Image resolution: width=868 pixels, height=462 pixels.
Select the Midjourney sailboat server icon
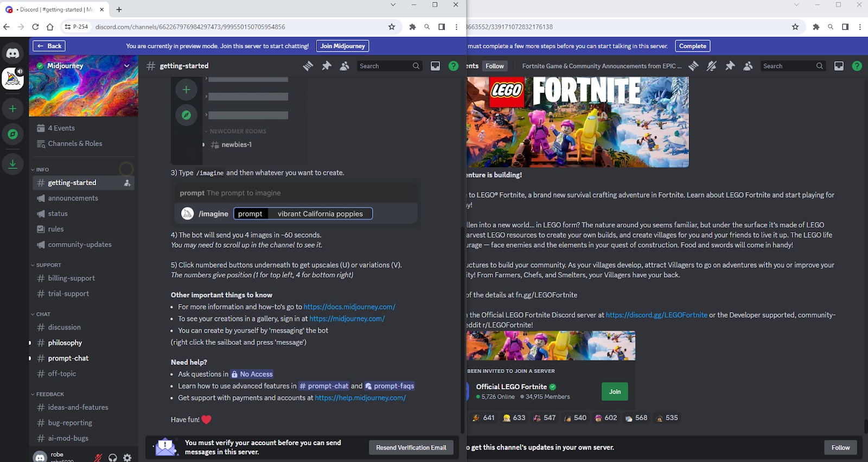(x=13, y=79)
